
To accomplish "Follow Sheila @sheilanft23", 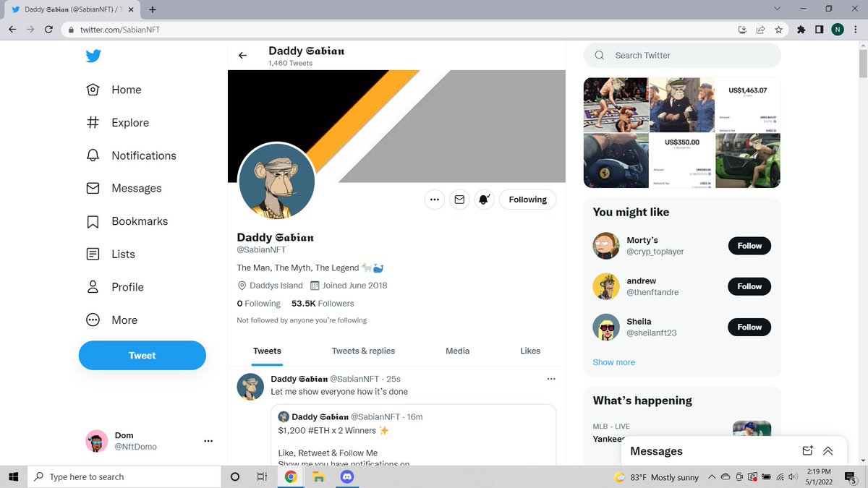I will [x=749, y=327].
